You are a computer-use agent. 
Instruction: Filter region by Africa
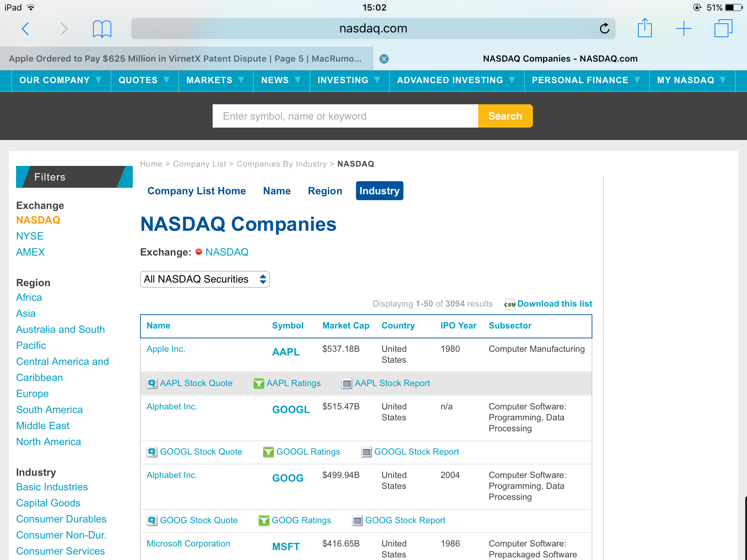pyautogui.click(x=29, y=297)
